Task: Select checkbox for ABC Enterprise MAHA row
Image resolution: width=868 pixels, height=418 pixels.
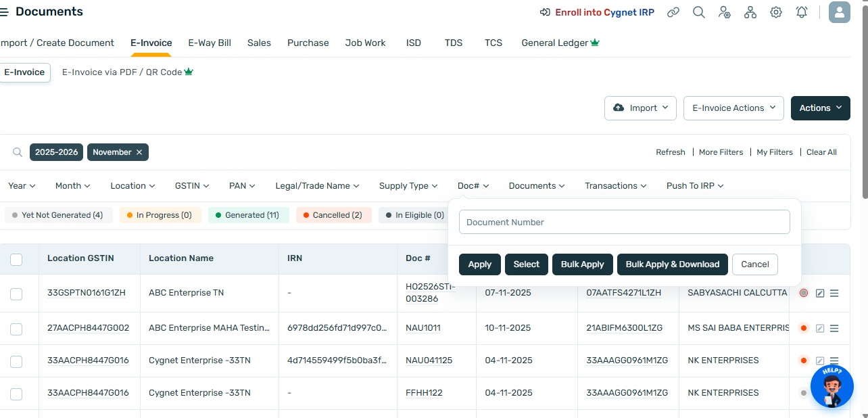Action: pyautogui.click(x=16, y=329)
